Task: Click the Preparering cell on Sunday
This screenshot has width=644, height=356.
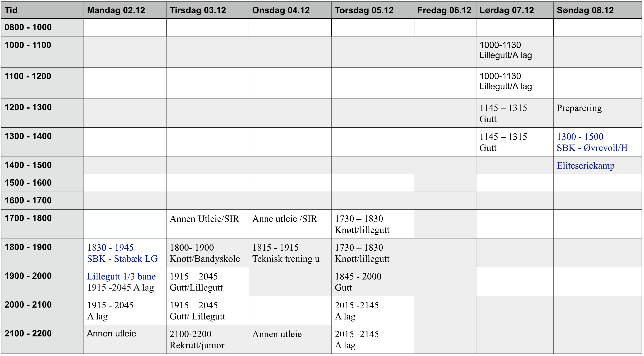Action: 579,108
